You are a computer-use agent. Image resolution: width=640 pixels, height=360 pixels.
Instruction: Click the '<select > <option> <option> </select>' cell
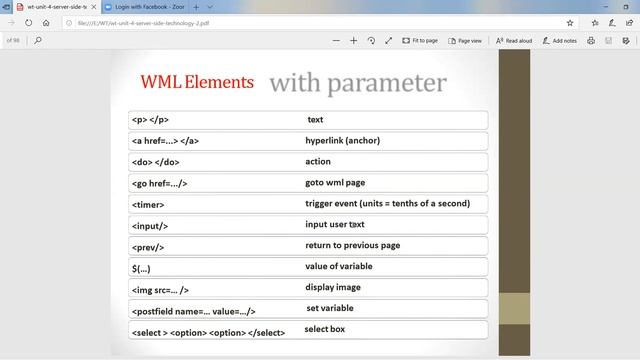coord(208,333)
